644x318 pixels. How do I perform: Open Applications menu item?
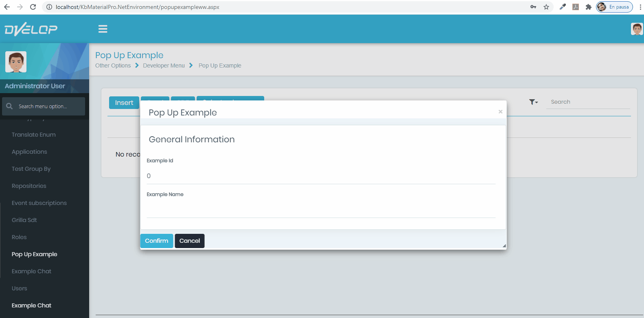click(29, 152)
